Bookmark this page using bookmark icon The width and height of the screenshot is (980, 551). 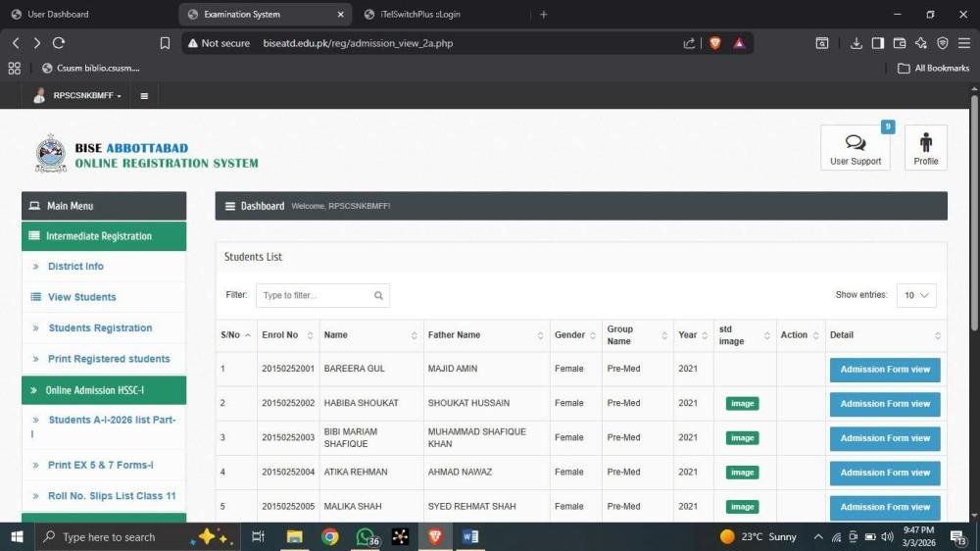tap(165, 43)
